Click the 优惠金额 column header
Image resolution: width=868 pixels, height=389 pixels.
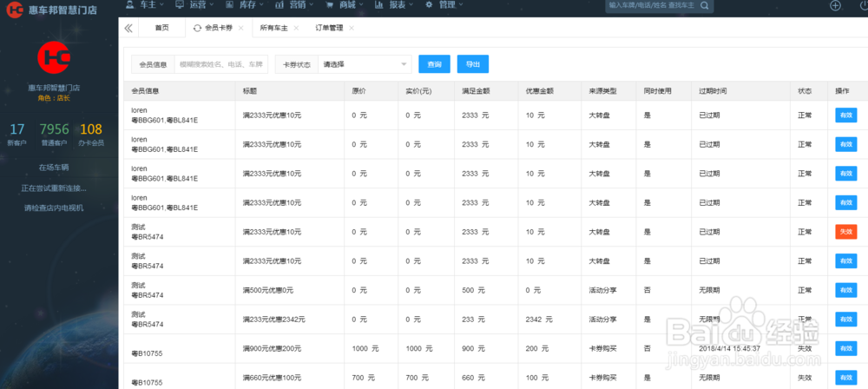click(x=540, y=91)
